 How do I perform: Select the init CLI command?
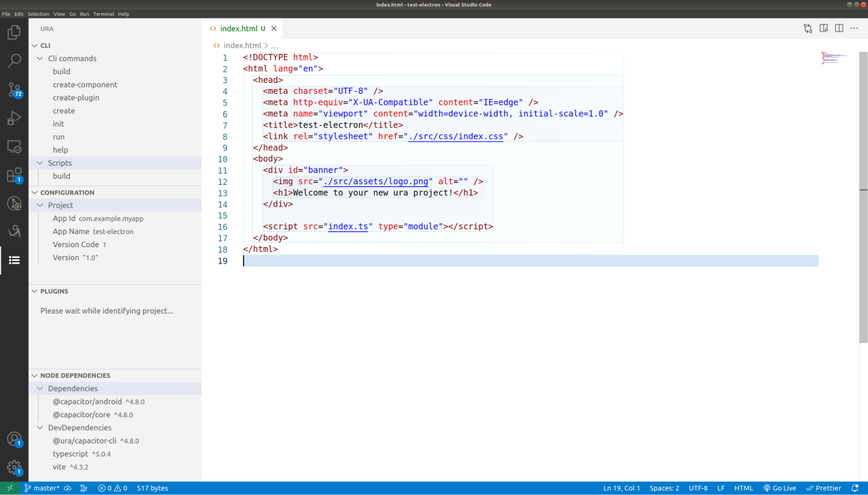pyautogui.click(x=115, y=124)
